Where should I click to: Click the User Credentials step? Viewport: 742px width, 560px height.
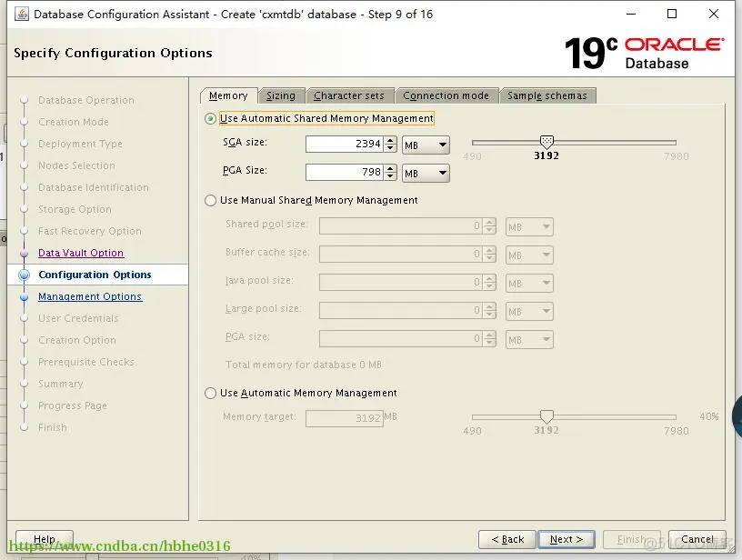pos(78,318)
